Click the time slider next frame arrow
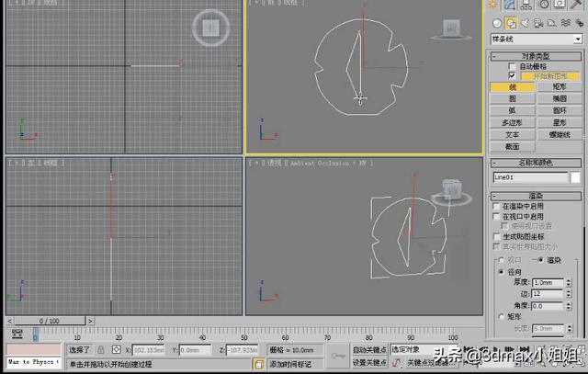The width and height of the screenshot is (588, 374). [90, 321]
